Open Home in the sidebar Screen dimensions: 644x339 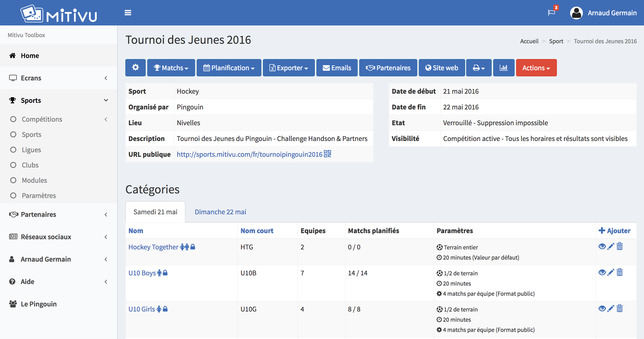pyautogui.click(x=30, y=56)
